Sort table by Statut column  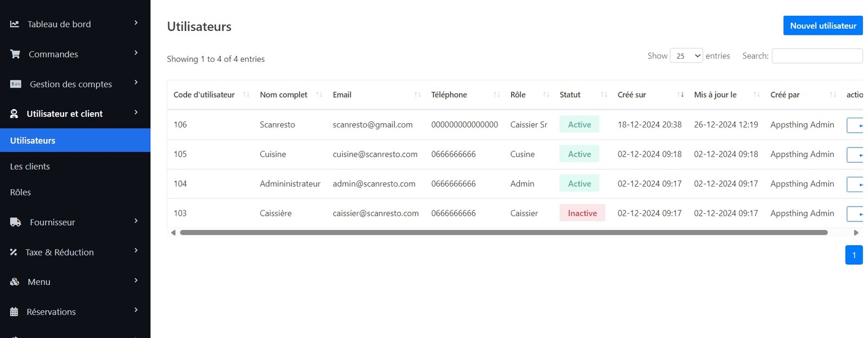pos(570,94)
